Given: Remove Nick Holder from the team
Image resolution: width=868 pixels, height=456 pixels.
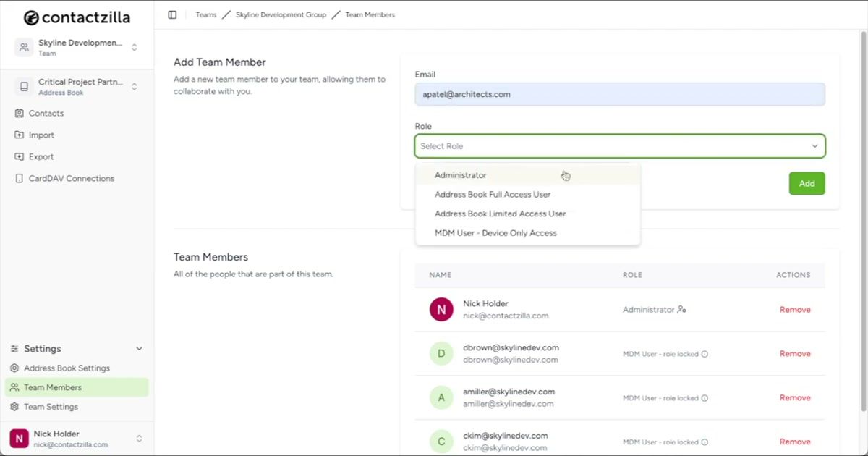Looking at the screenshot, I should [795, 310].
